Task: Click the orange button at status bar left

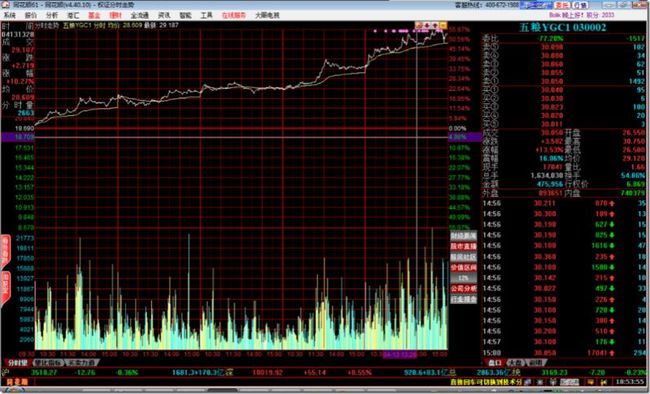Action: [x=17, y=382]
